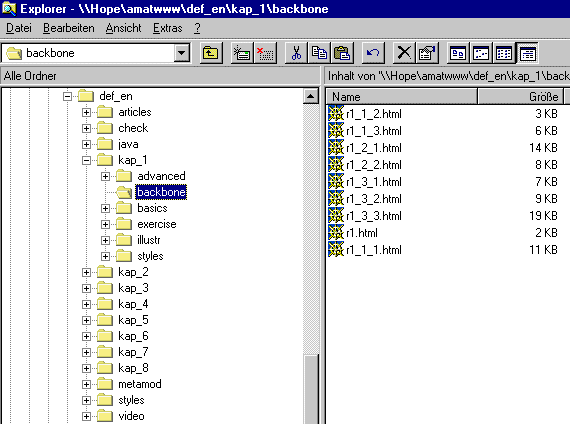The width and height of the screenshot is (570, 424).
Task: Click the Paste clipboard icon
Action: pyautogui.click(x=342, y=53)
